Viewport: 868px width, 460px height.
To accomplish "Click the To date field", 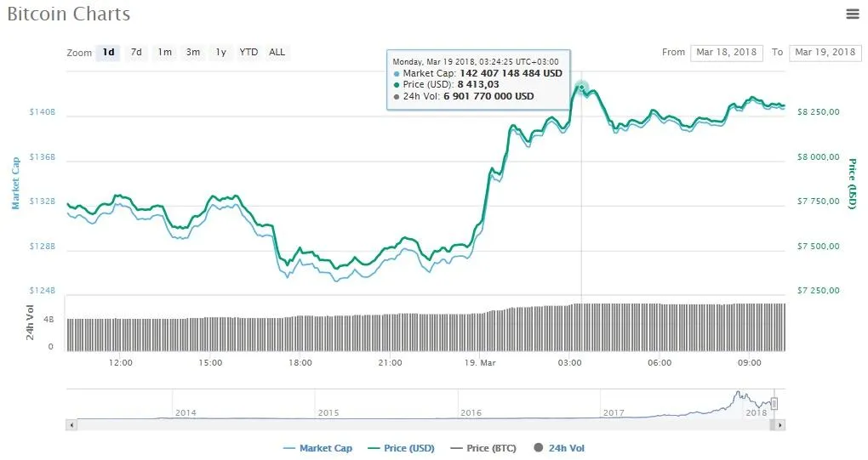I will coord(825,53).
